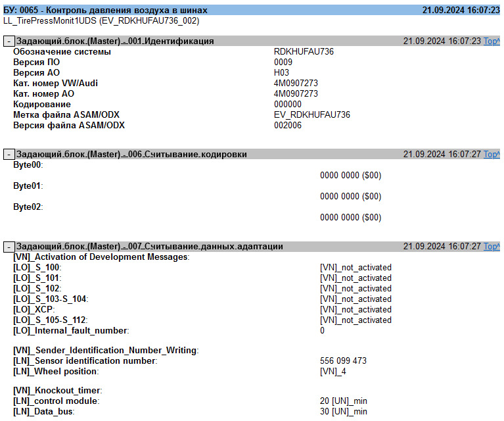Select the value EV_RDKHUFAU736

pos(312,115)
